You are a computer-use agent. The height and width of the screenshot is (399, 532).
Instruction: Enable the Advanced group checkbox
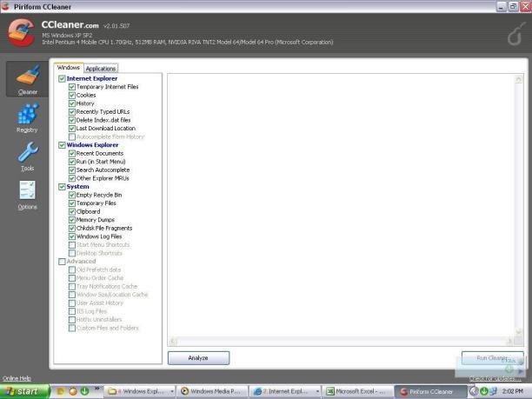(x=62, y=262)
